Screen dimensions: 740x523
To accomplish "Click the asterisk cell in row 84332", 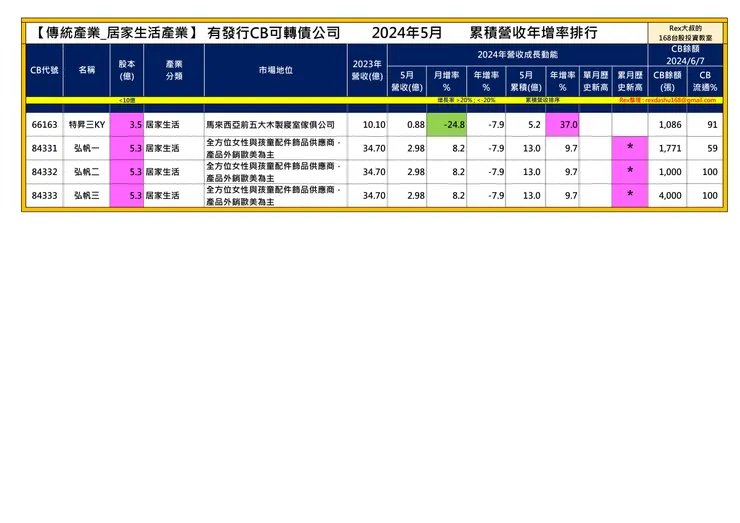I will [x=630, y=172].
